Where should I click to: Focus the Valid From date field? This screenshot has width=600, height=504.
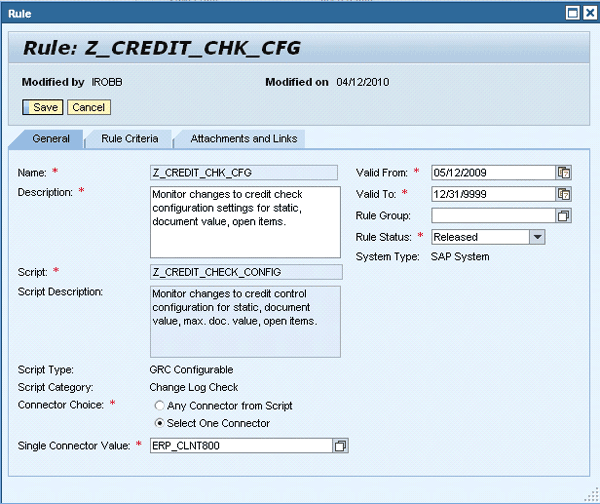tap(492, 172)
